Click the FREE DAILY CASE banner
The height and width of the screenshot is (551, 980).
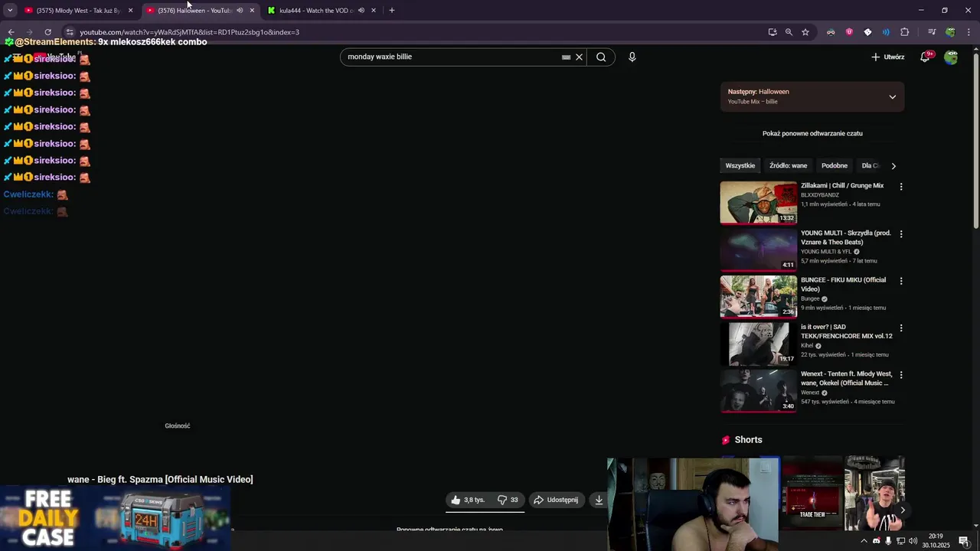point(115,519)
